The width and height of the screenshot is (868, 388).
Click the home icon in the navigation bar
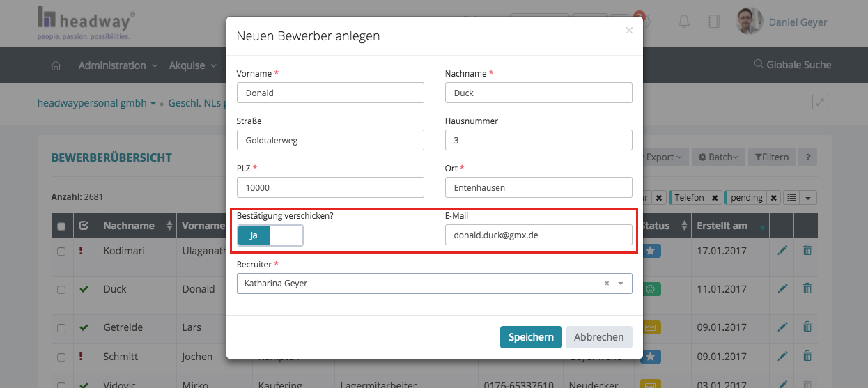click(x=56, y=65)
